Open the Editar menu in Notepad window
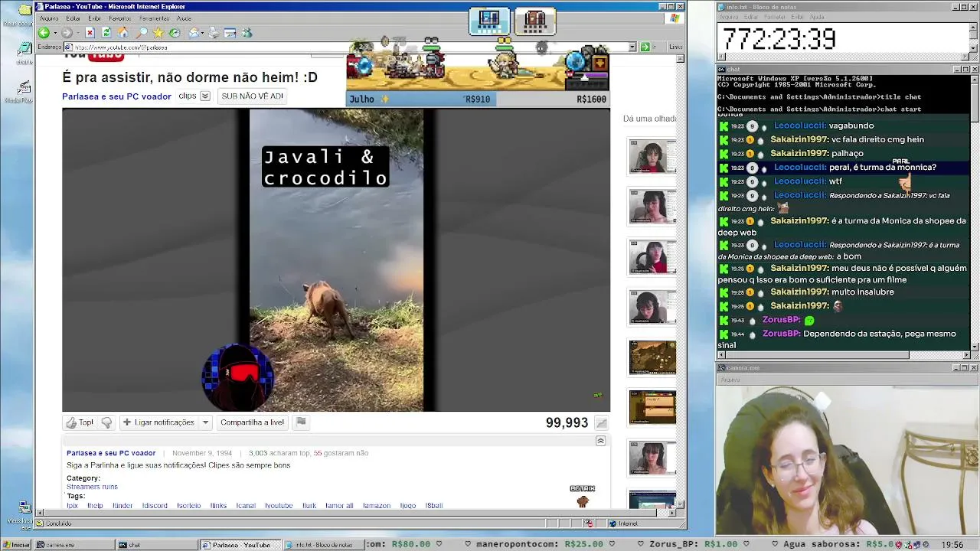This screenshot has width=980, height=551. (x=751, y=17)
